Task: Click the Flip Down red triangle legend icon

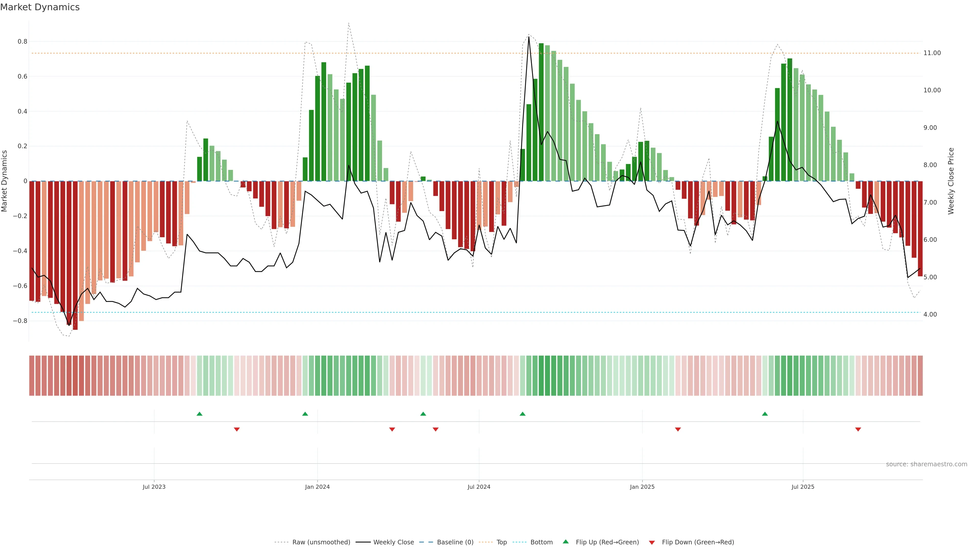Action: point(652,542)
